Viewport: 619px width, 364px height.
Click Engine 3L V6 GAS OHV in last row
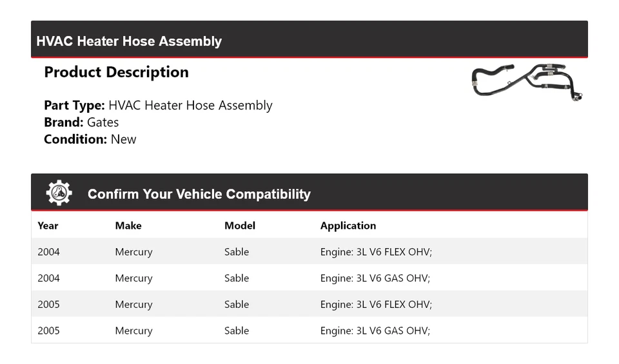point(375,330)
